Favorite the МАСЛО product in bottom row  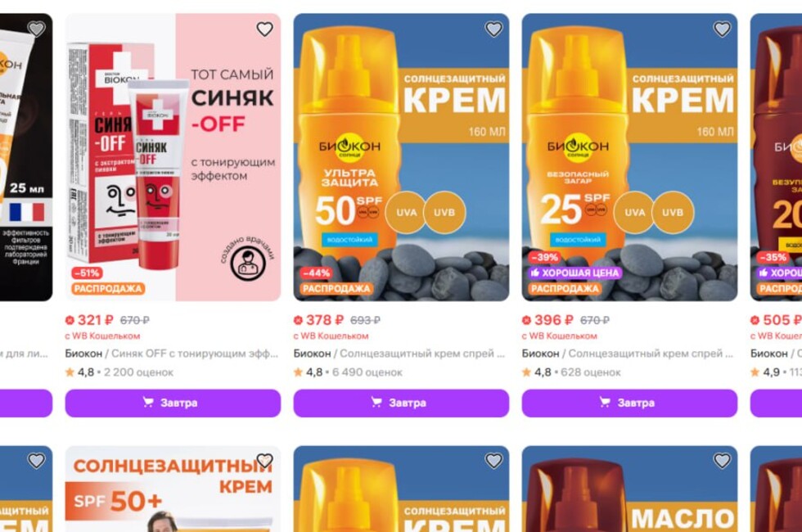[x=722, y=461]
